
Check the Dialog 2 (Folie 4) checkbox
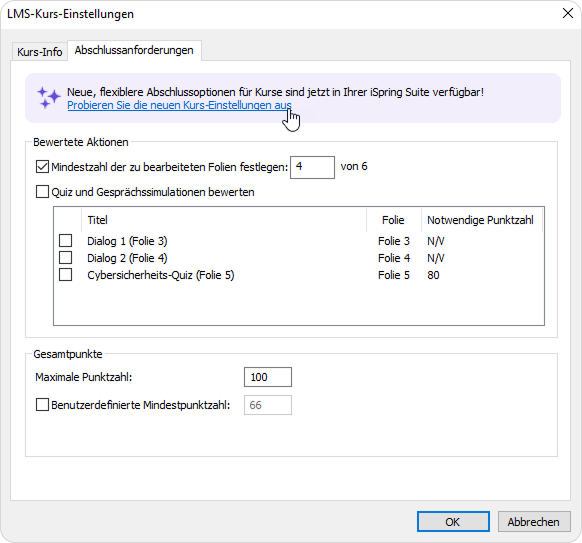pos(66,258)
